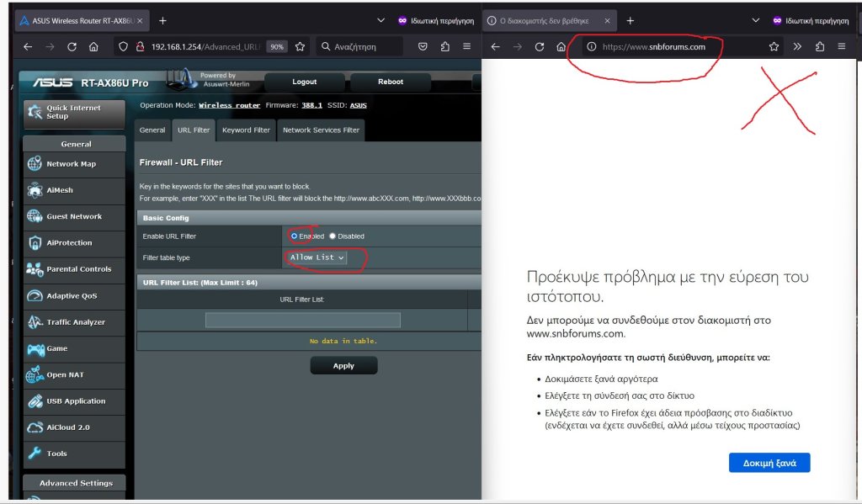This screenshot has width=862, height=504.
Task: Open Tools from sidebar
Action: coord(74,454)
